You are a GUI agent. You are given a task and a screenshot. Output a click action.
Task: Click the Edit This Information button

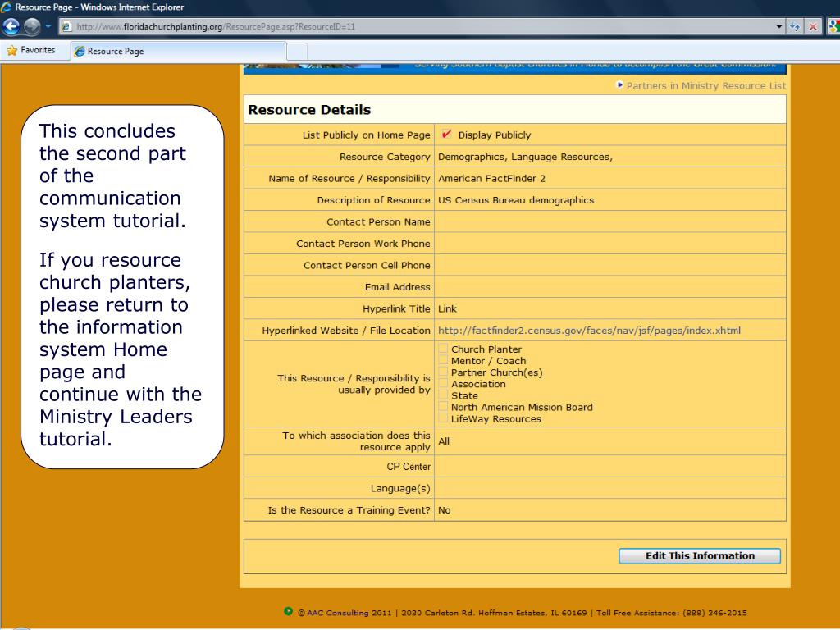[700, 555]
